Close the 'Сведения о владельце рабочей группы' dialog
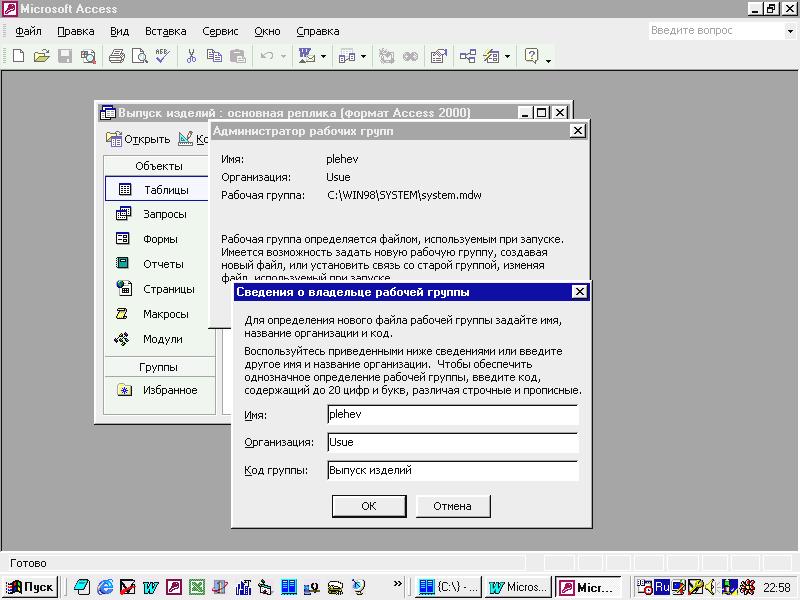The image size is (800, 600). click(x=580, y=292)
